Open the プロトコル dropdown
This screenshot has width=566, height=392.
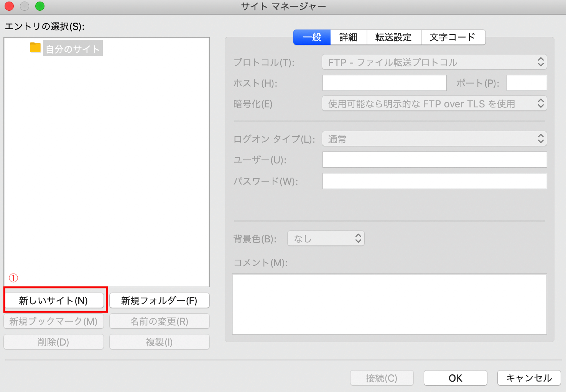(x=434, y=62)
